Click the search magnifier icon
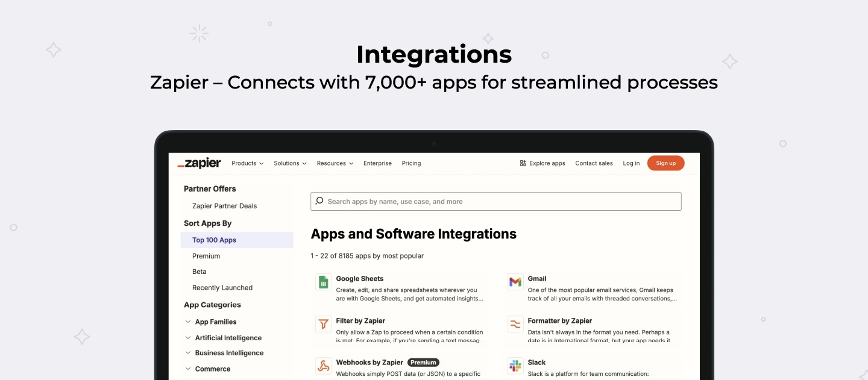The width and height of the screenshot is (868, 380). click(319, 201)
